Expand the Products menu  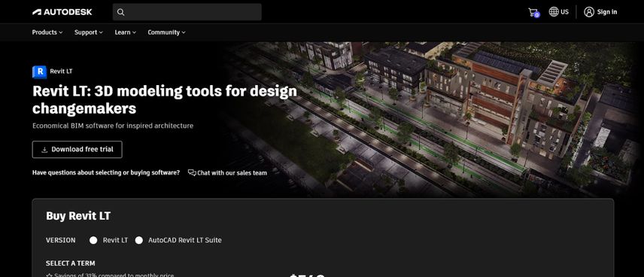[47, 32]
